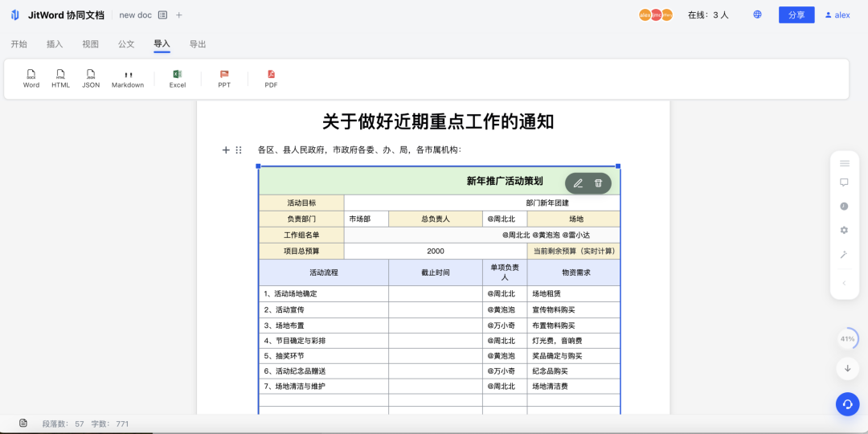The width and height of the screenshot is (868, 434).
Task: Click the HTML import icon
Action: pos(60,78)
